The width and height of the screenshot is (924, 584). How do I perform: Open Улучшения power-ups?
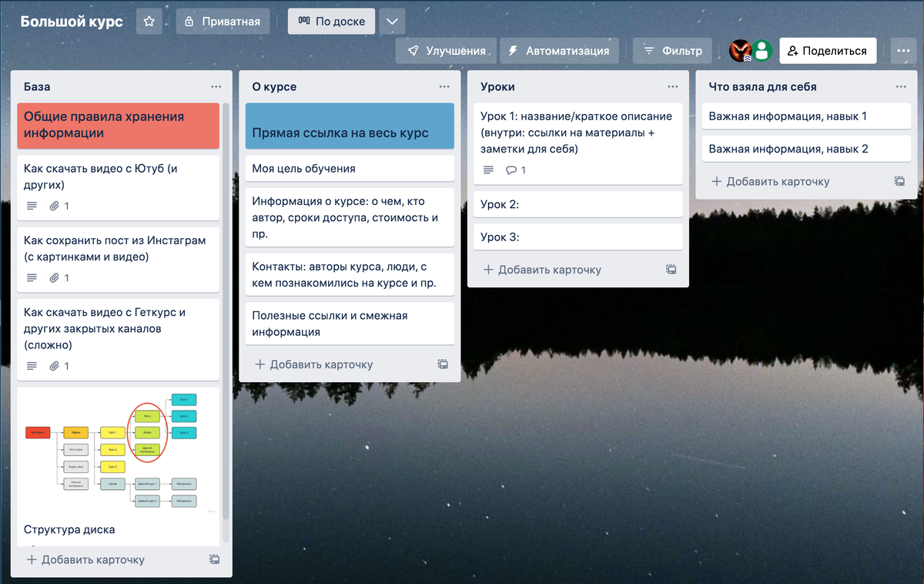coord(446,51)
